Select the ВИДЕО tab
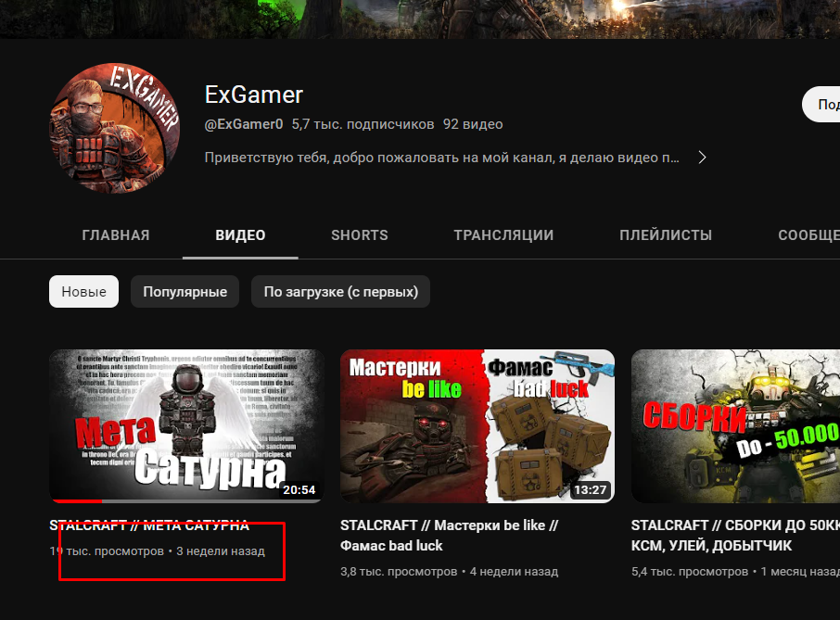840x620 pixels. pyautogui.click(x=240, y=235)
